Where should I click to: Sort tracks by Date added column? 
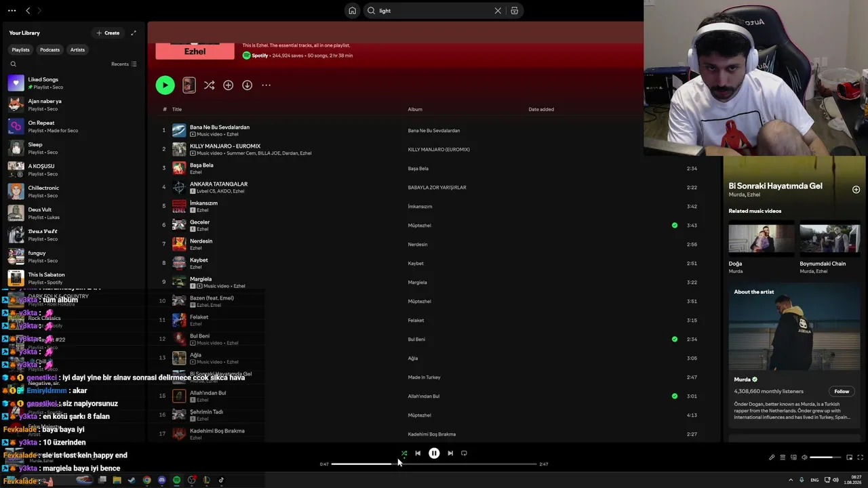pyautogui.click(x=541, y=109)
